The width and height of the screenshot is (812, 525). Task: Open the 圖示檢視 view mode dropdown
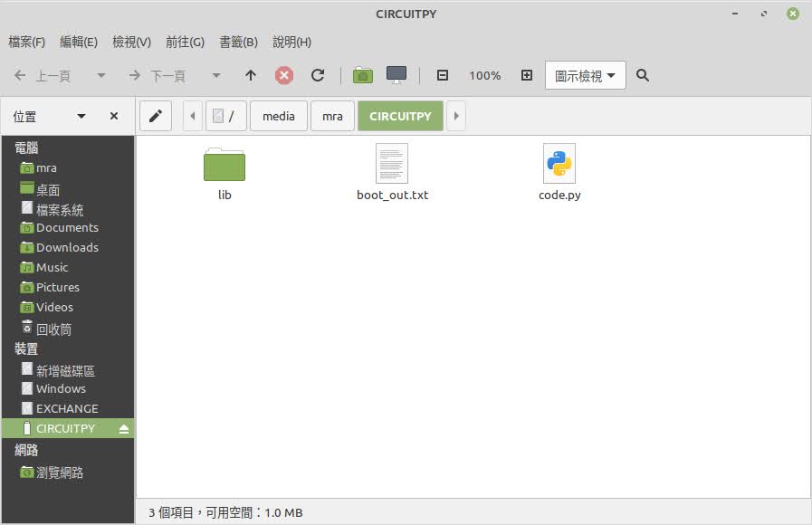pos(585,76)
